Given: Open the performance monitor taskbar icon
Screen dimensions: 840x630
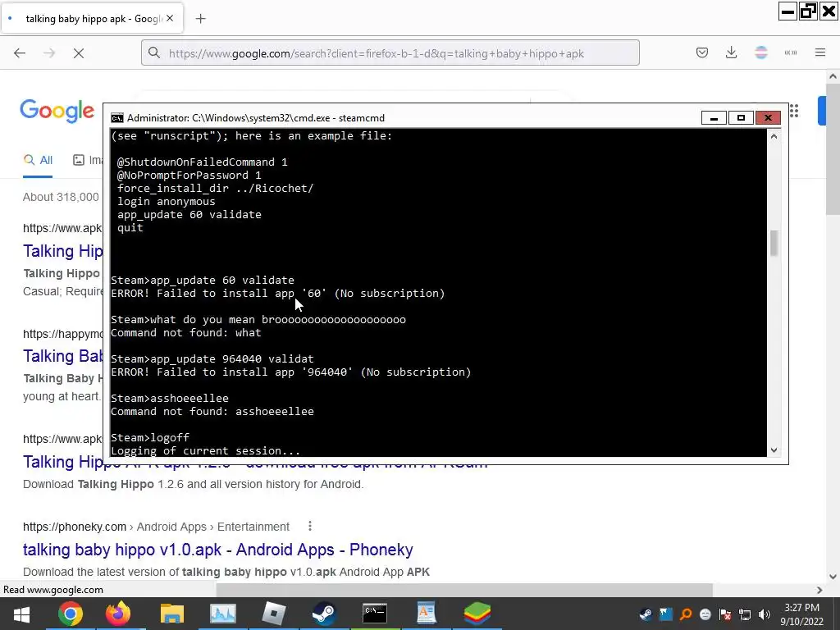Looking at the screenshot, I should tap(223, 614).
